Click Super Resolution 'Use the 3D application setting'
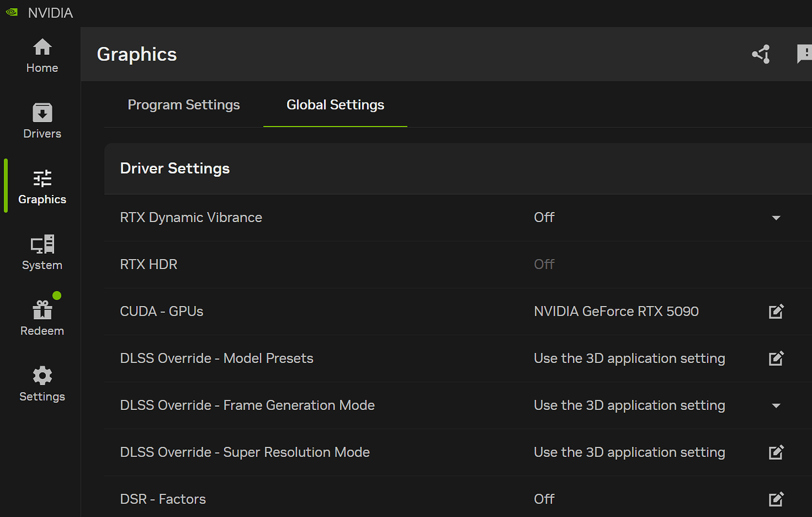Viewport: 812px width, 517px height. pos(629,452)
